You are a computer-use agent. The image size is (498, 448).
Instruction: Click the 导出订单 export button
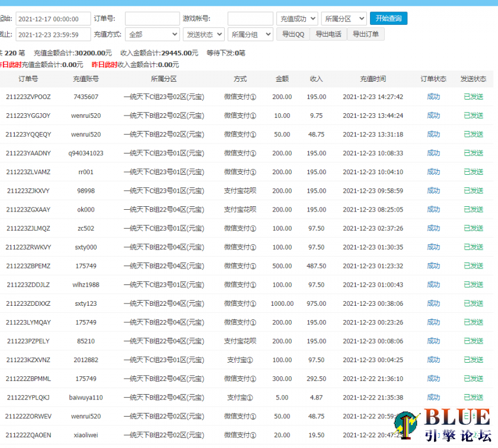tap(366, 34)
